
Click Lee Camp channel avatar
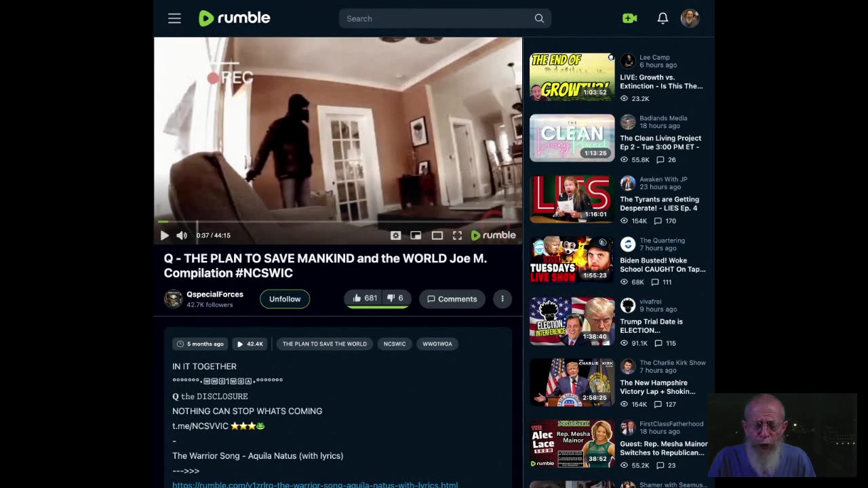pyautogui.click(x=628, y=61)
